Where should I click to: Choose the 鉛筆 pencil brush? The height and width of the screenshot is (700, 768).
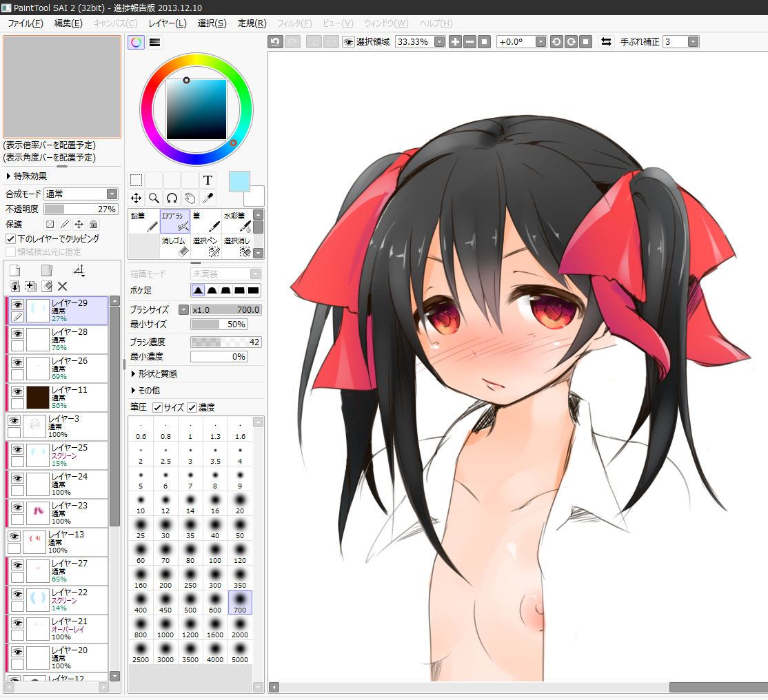[x=144, y=222]
